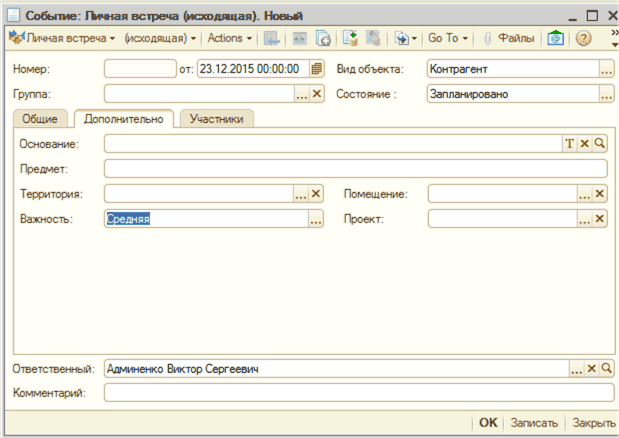
Task: Click the magnifier icon in Основание field
Action: click(x=600, y=144)
